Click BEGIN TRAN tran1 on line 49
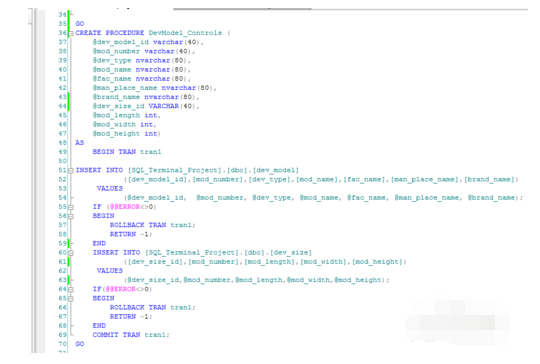The height and width of the screenshot is (364, 540). 127,152
